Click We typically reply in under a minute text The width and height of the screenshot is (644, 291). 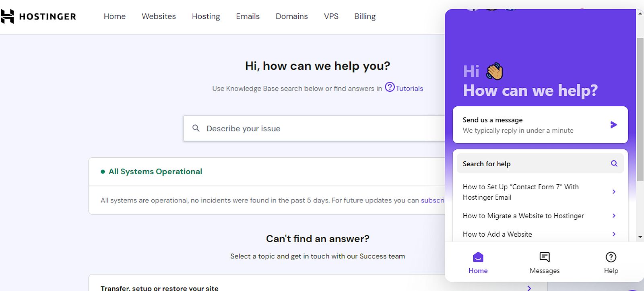point(518,130)
